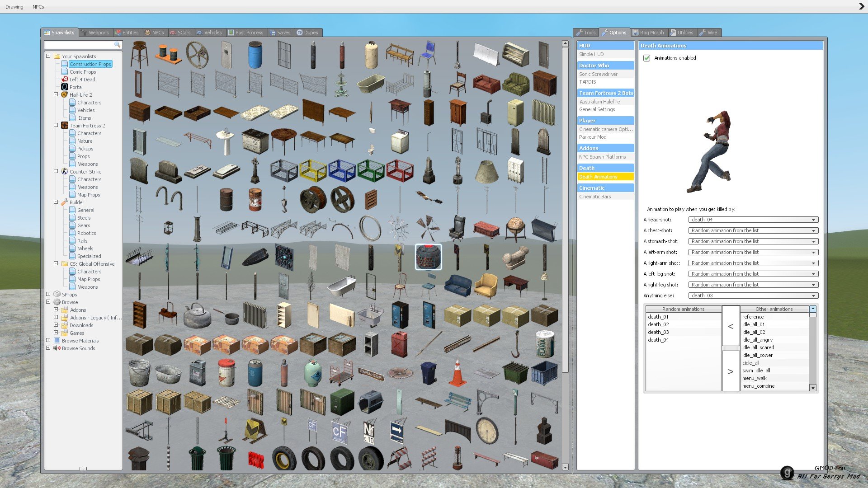The height and width of the screenshot is (488, 868).
Task: Collapse the Half-Life 2 tree node
Action: point(56,94)
